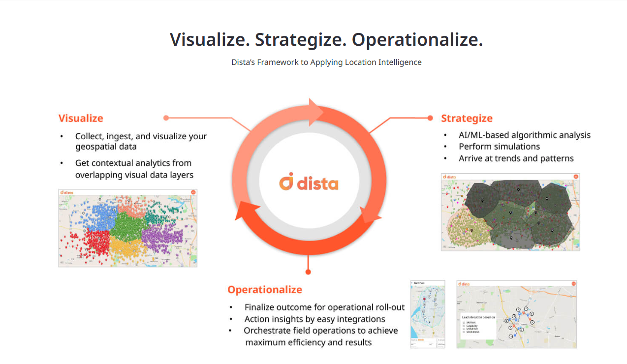This screenshot has height=364, width=627.
Task: Click waypoint marker number 1 on the lead allocation map
Action: (511, 336)
